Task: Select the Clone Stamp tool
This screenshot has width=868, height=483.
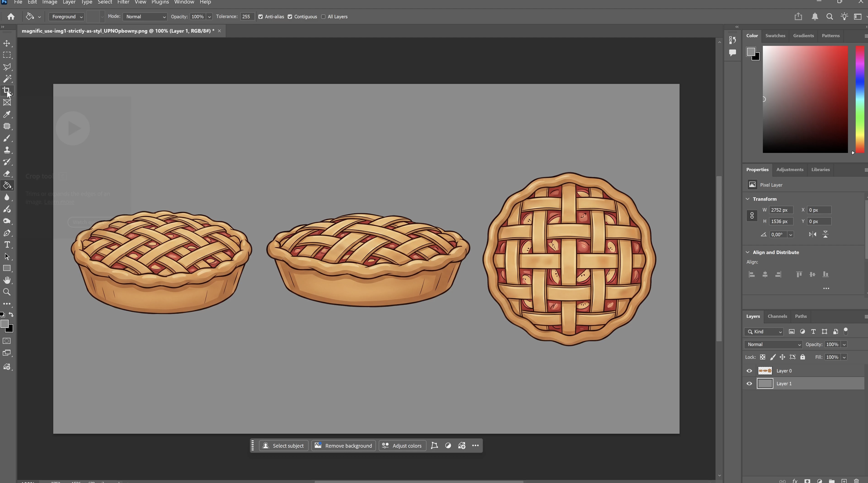Action: 7,150
